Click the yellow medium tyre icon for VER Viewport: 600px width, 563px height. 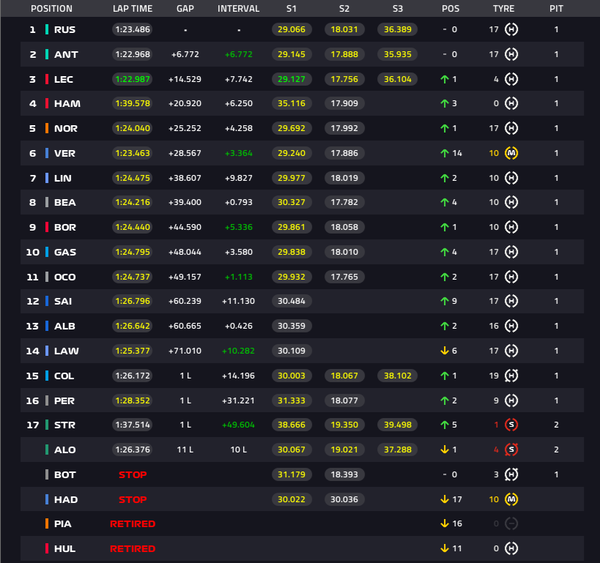pyautogui.click(x=511, y=153)
